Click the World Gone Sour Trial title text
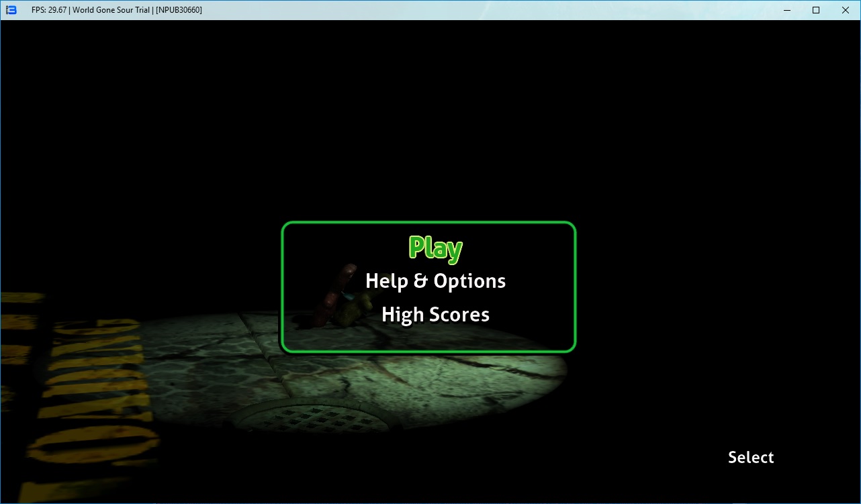 (x=111, y=10)
